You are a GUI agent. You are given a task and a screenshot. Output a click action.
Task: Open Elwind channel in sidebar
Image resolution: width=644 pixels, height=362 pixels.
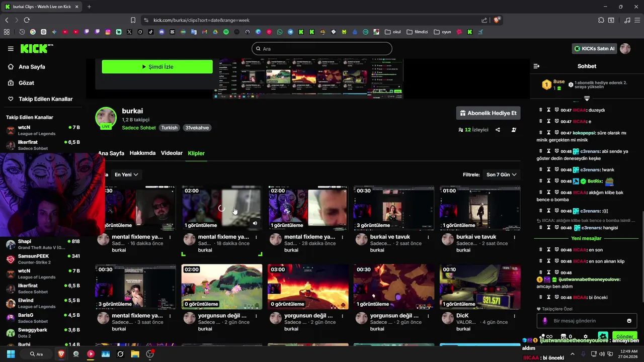coord(43,303)
